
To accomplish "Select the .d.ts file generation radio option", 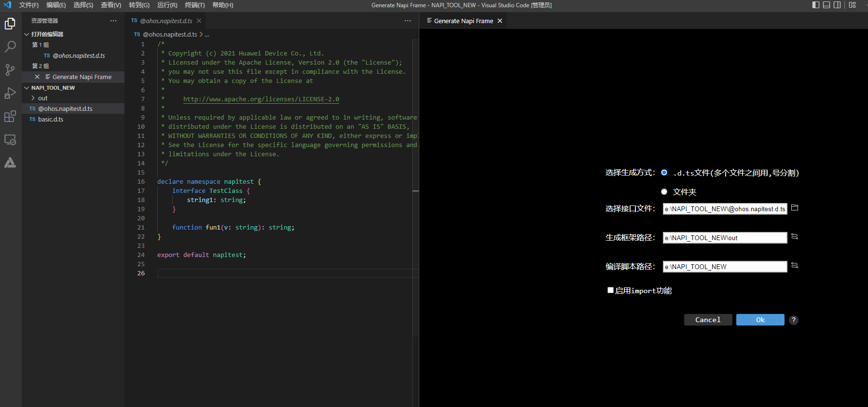I will point(664,173).
